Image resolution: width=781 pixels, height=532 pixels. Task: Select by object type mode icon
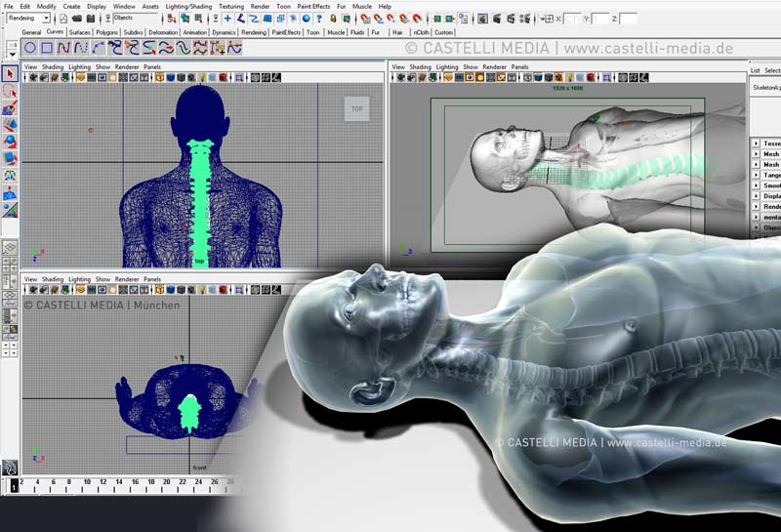click(x=185, y=19)
